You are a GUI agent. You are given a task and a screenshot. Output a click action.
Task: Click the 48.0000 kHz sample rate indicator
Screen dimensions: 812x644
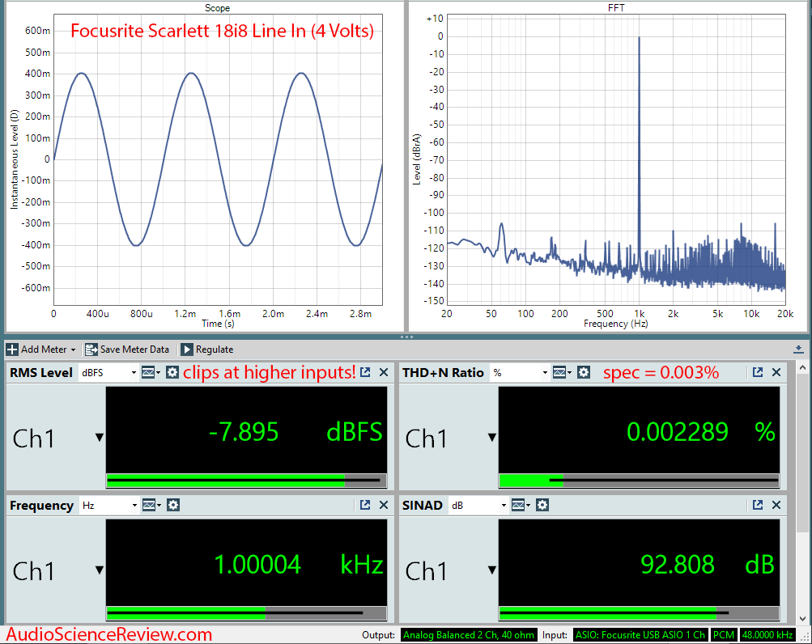(x=767, y=634)
